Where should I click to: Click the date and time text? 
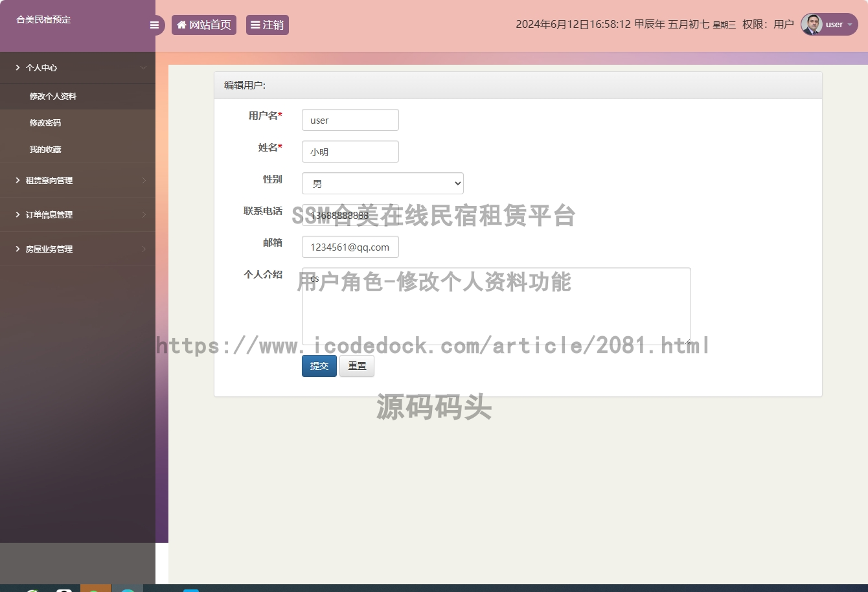pos(626,25)
